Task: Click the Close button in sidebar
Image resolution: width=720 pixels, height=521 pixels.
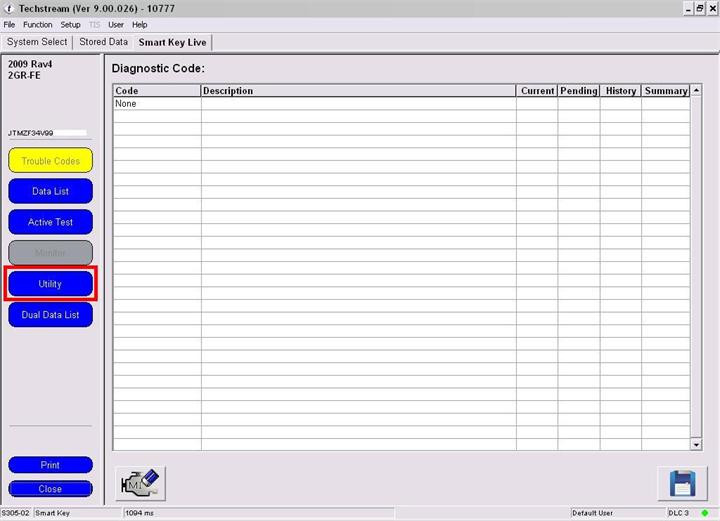Action: click(x=51, y=489)
